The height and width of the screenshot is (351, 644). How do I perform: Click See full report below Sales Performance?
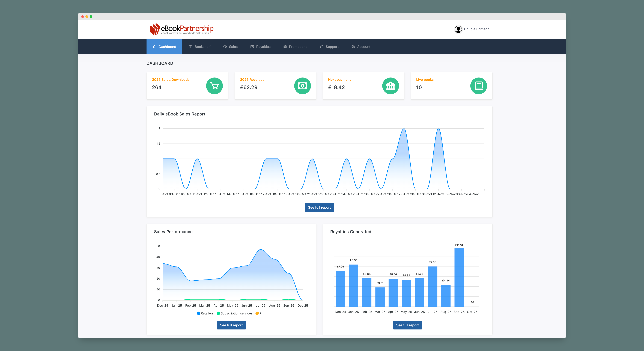pos(231,325)
